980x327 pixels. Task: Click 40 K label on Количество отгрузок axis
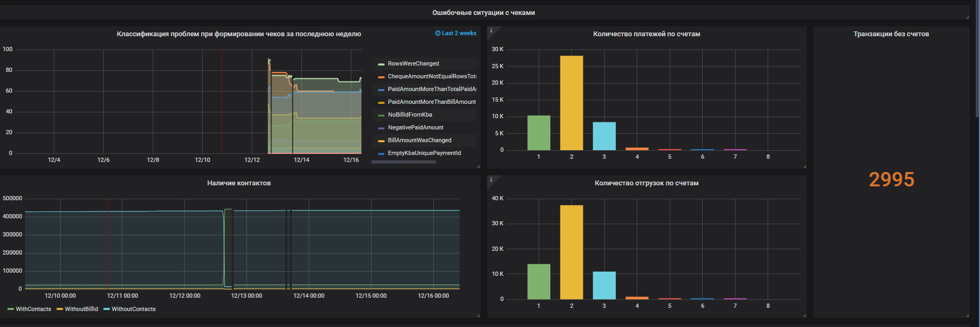tap(497, 198)
